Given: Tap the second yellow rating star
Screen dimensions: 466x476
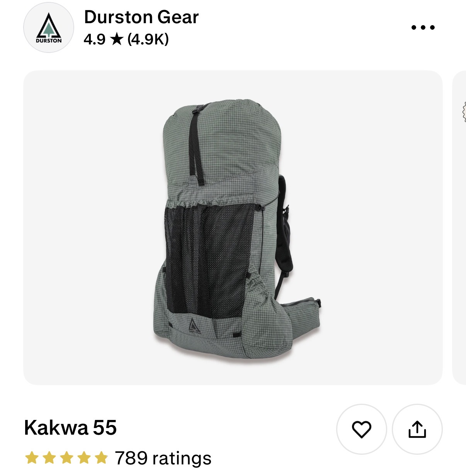Looking at the screenshot, I should tap(49, 458).
